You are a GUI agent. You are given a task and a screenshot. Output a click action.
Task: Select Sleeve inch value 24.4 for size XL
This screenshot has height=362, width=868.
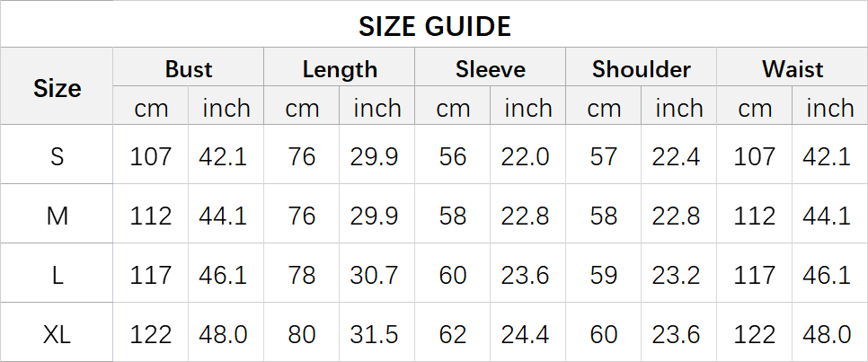pyautogui.click(x=528, y=334)
